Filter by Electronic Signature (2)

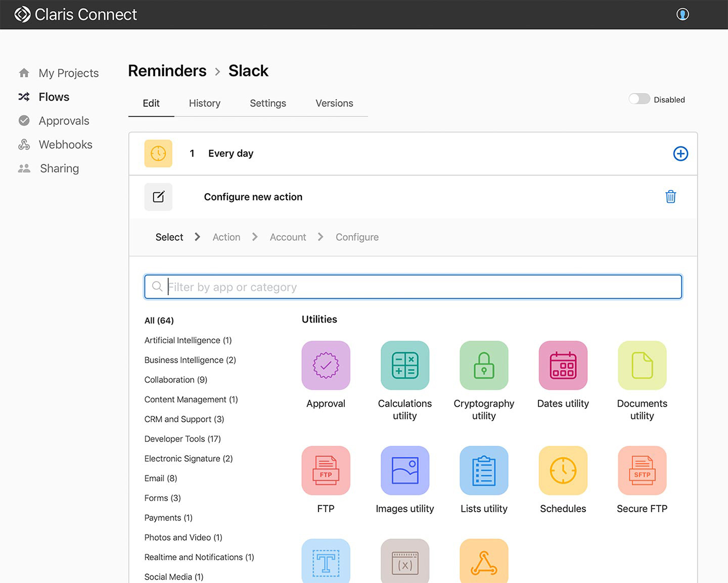point(189,459)
